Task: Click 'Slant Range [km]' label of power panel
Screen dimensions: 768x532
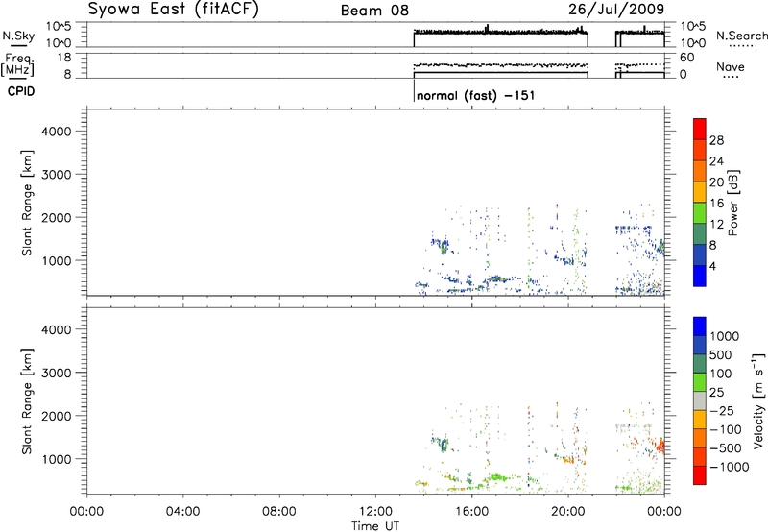Action: coord(27,203)
